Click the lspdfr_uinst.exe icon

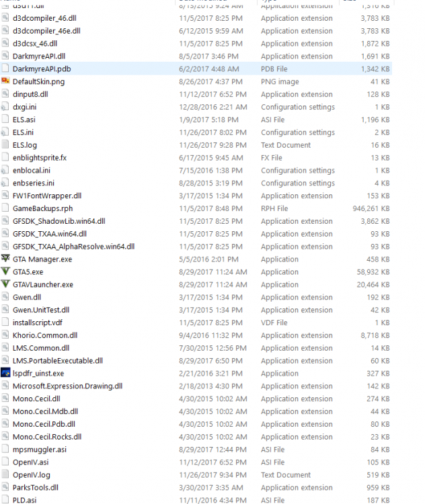(x=5, y=373)
